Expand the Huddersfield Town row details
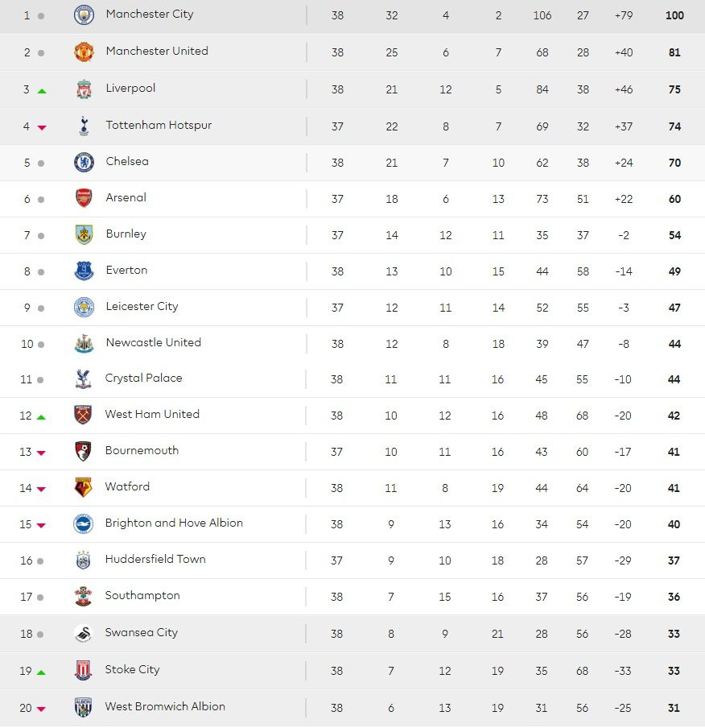Image resolution: width=705 pixels, height=728 pixels. point(352,560)
